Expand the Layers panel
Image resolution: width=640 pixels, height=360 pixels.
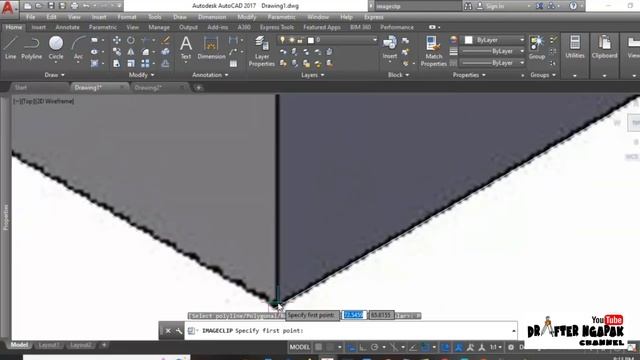click(x=312, y=75)
